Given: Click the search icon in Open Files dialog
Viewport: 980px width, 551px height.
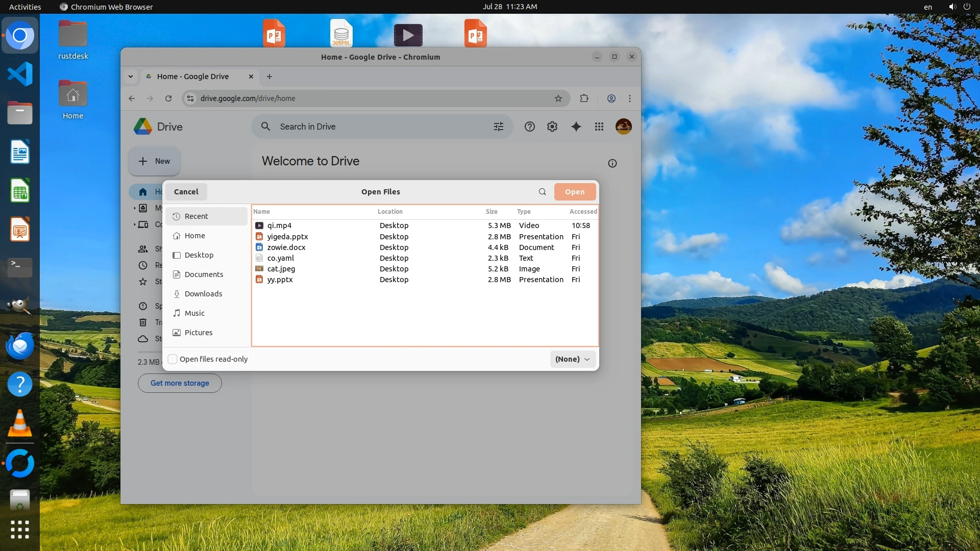Looking at the screenshot, I should click(x=542, y=192).
